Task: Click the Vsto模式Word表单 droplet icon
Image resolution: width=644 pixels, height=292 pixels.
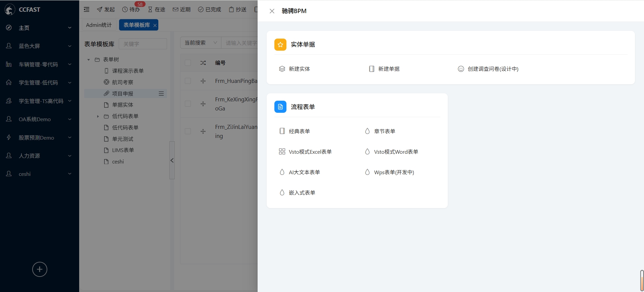Action: [367, 151]
